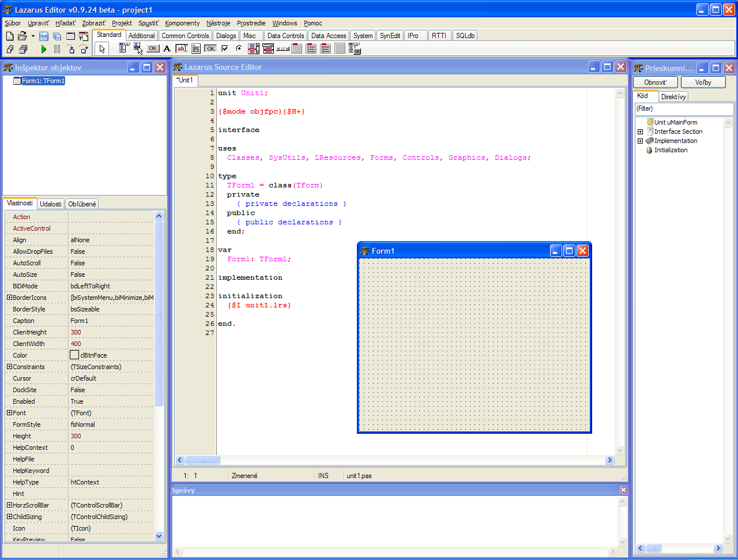
Task: Expand the Constraints property
Action: 9,367
